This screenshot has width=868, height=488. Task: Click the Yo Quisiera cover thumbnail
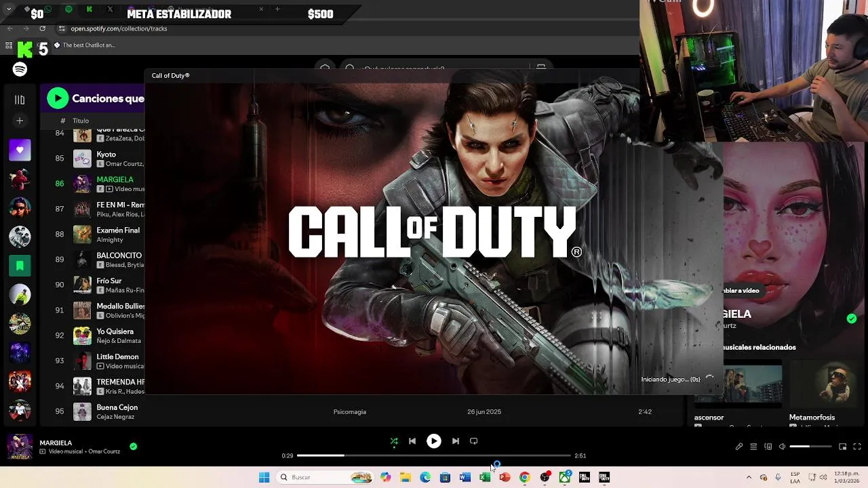(x=82, y=335)
